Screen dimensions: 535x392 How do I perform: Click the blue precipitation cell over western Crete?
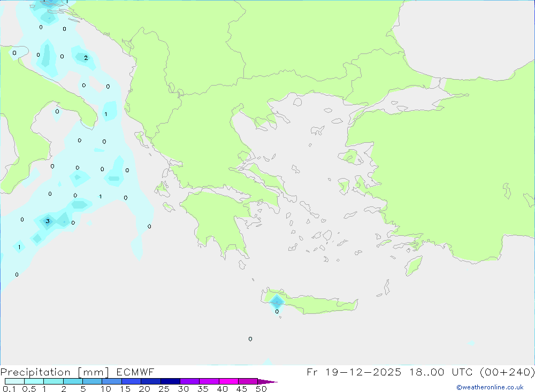coord(277,301)
